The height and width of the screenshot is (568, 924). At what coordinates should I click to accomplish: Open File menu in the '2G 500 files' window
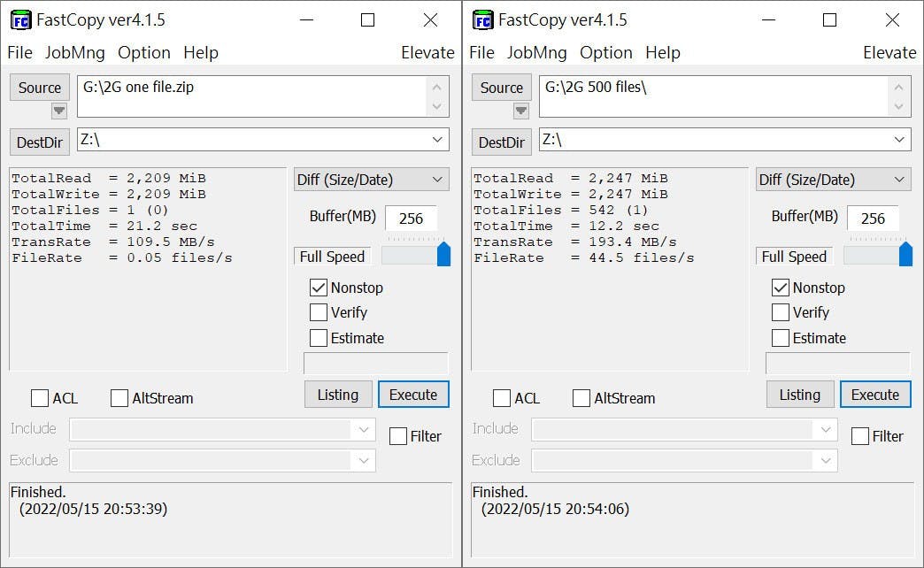[481, 52]
